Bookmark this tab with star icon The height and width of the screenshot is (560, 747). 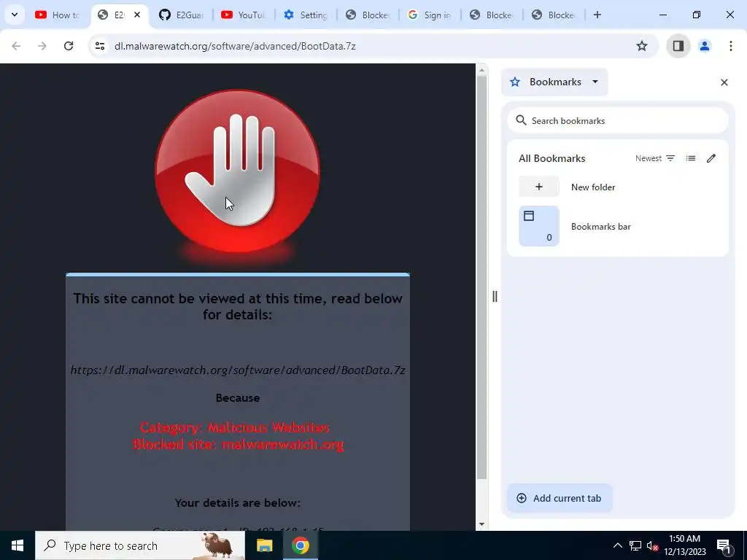click(642, 46)
